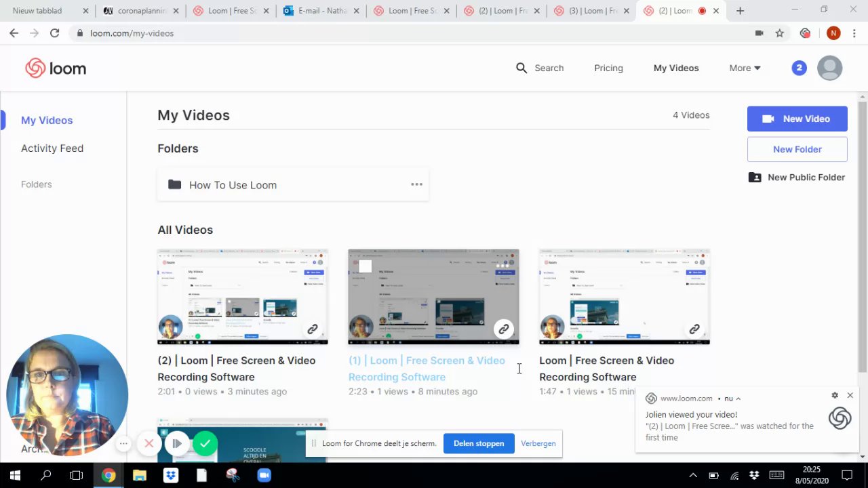Copy link of the 1:47 Loom video

pyautogui.click(x=694, y=329)
